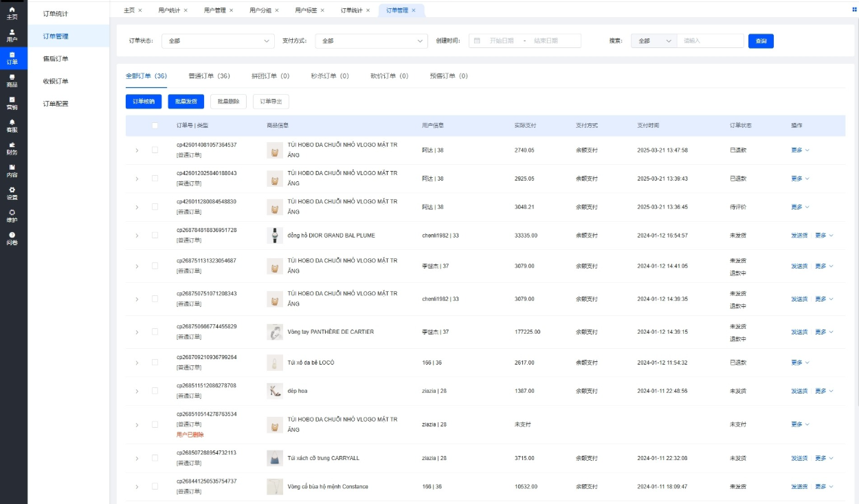Go to 商品 (Products) in sidebar
The width and height of the screenshot is (859, 504).
point(12,81)
